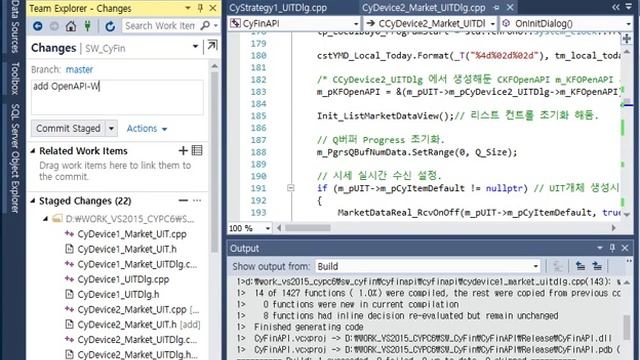Close the Output panel

click(x=625, y=248)
